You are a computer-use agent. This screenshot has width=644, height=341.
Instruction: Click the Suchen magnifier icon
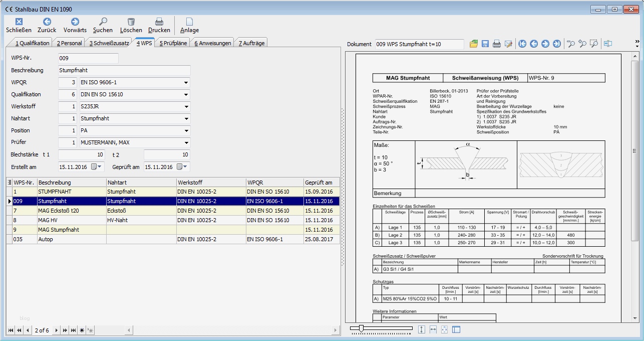click(103, 22)
